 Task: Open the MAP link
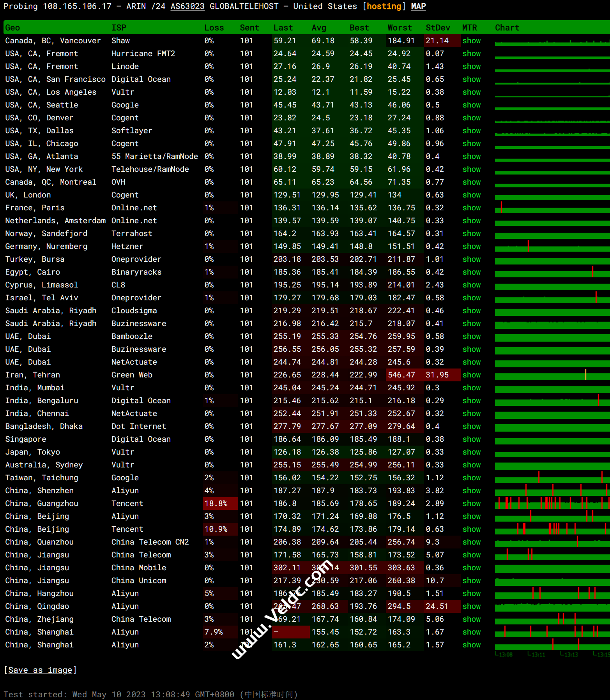pyautogui.click(x=418, y=6)
